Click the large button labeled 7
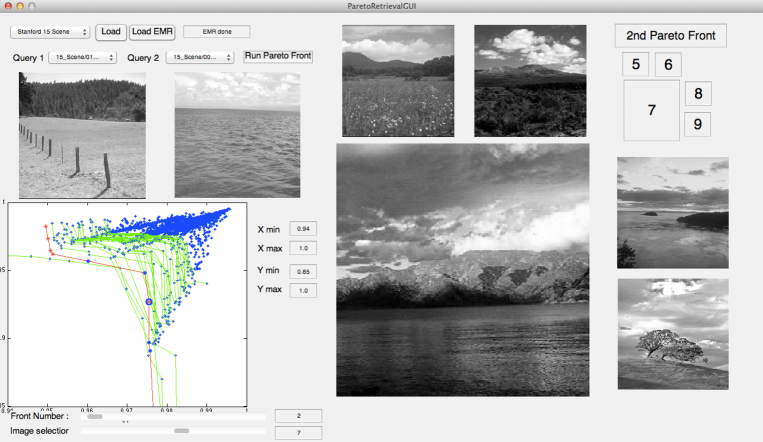Image resolution: width=763 pixels, height=442 pixels. click(650, 110)
